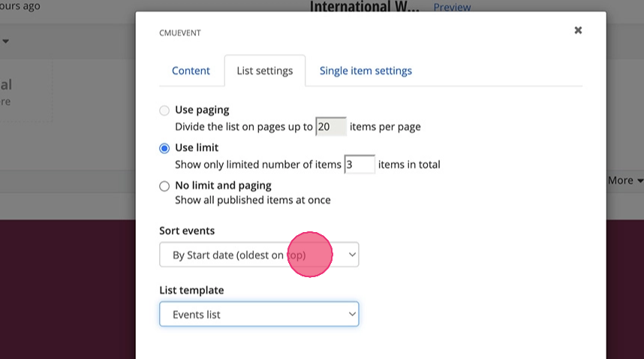
Task: Click the CMUEVENT dialog title text
Action: 180,33
